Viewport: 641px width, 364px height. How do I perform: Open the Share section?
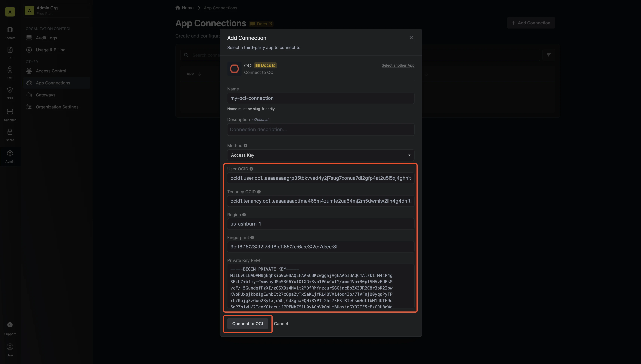(10, 135)
